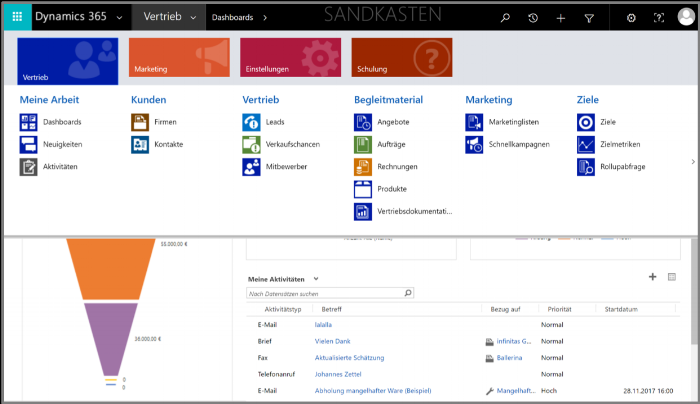Image resolution: width=700 pixels, height=404 pixels.
Task: Click the Angebote icon
Action: (363, 122)
